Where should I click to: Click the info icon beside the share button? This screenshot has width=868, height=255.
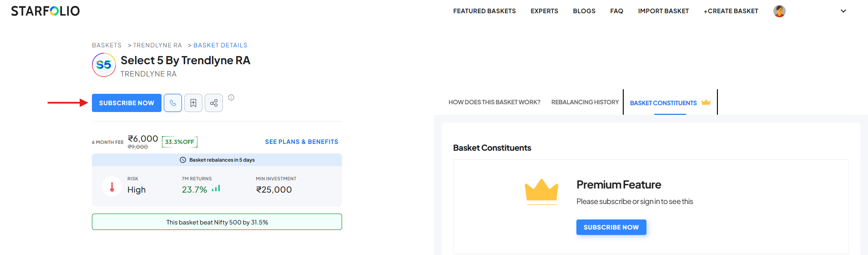click(231, 97)
